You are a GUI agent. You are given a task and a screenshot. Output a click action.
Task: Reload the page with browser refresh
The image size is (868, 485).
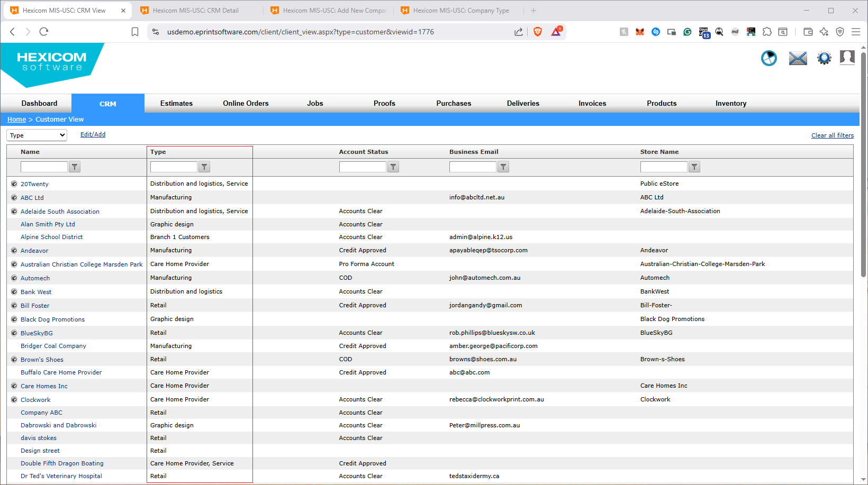tap(44, 32)
